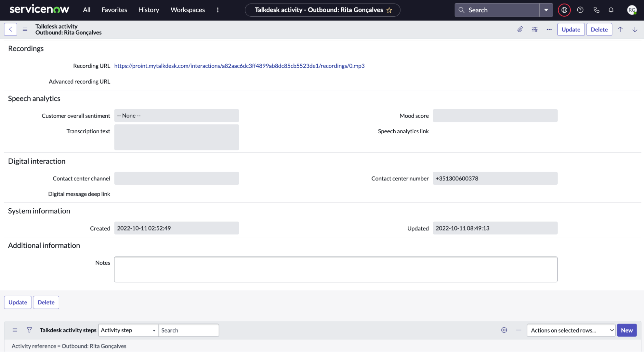
Task: Click the bottom Delete button
Action: point(46,302)
